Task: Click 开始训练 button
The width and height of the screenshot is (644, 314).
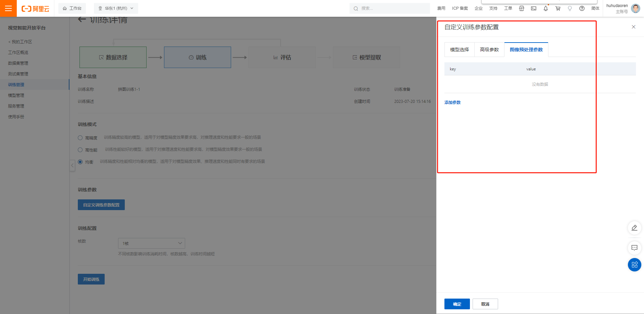Action: (91, 279)
